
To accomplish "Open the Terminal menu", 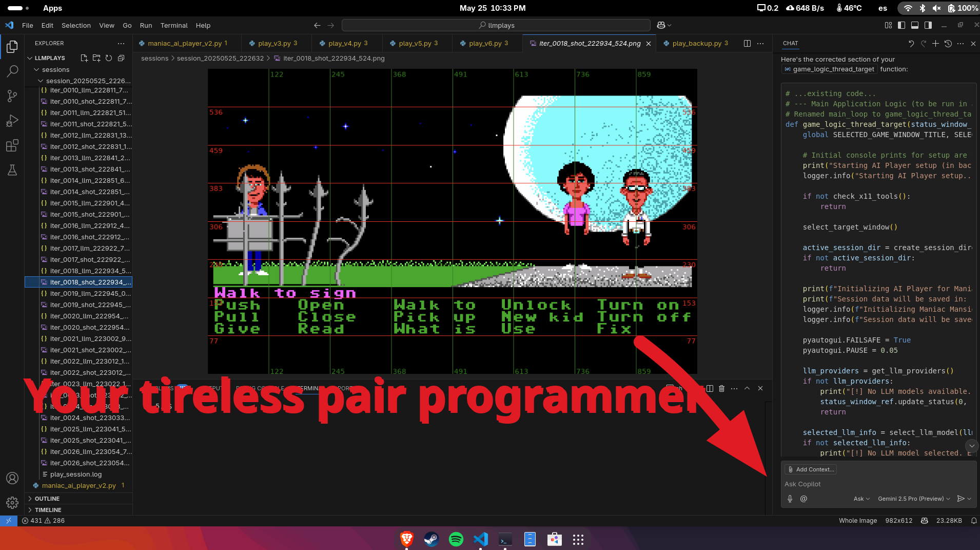I will [173, 25].
